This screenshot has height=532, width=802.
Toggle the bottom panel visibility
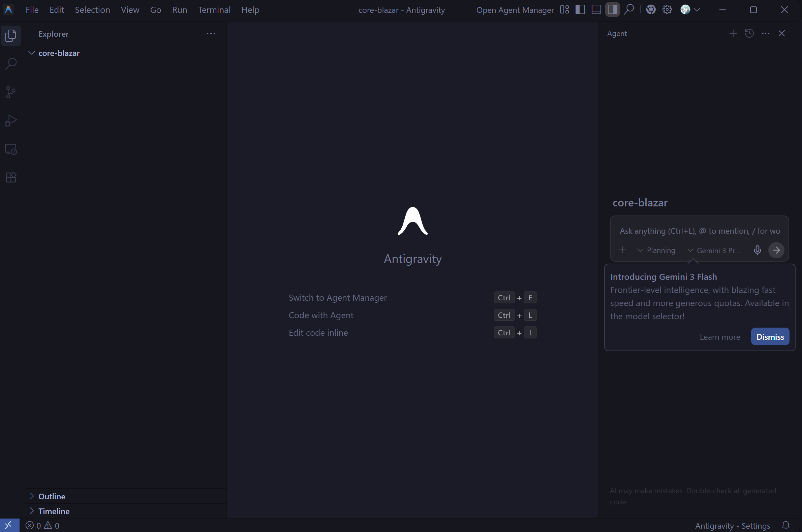(x=596, y=10)
